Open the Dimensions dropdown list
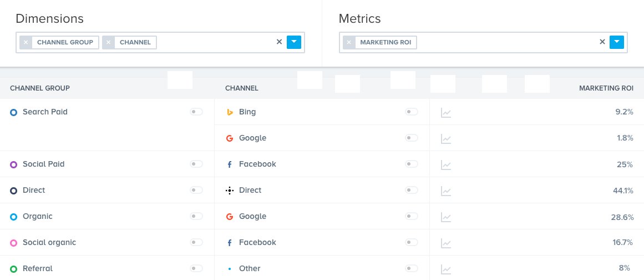644x280 pixels. point(294,42)
